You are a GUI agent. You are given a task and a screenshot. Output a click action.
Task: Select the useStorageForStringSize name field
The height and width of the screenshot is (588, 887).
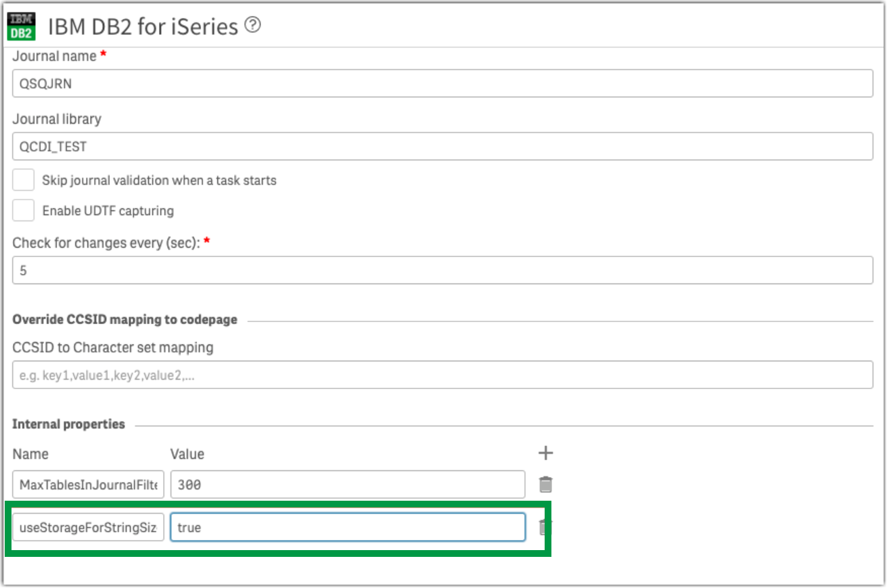[87, 527]
